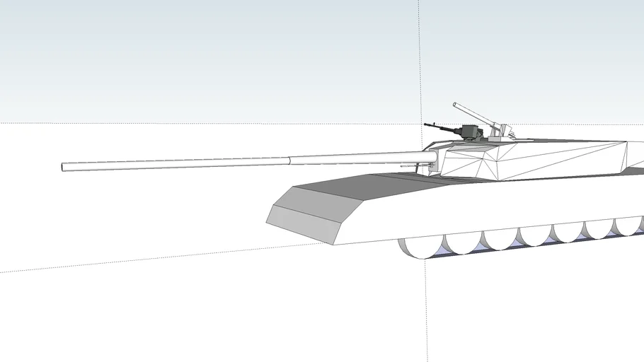Screen dimensions: 644x362
Task: Click the empty sky area above the barrel
Action: pyautogui.click(x=212, y=64)
